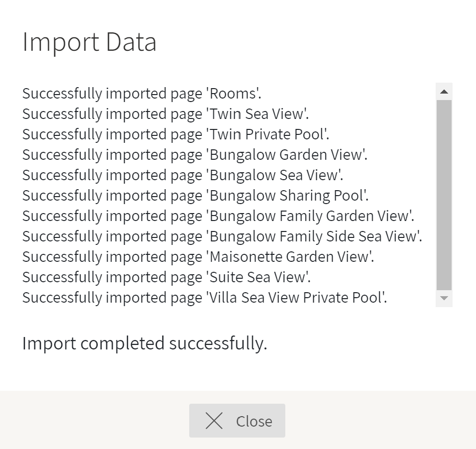Click the 'Maisonette Garden View' log entry
The width and height of the screenshot is (476, 449).
coord(198,256)
